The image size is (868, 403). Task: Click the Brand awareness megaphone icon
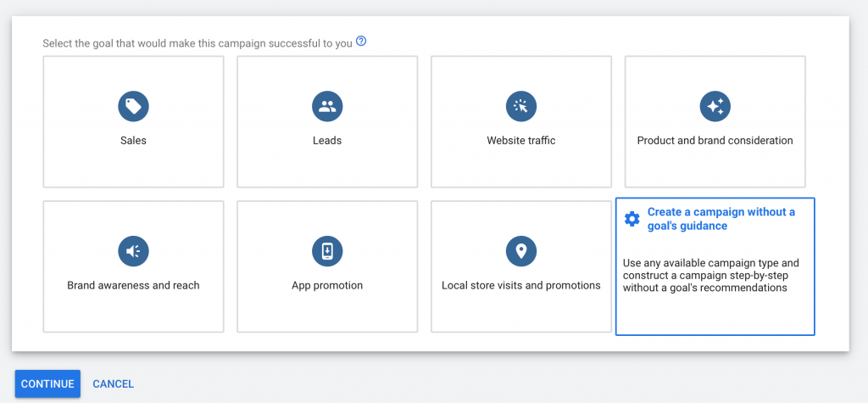(133, 251)
